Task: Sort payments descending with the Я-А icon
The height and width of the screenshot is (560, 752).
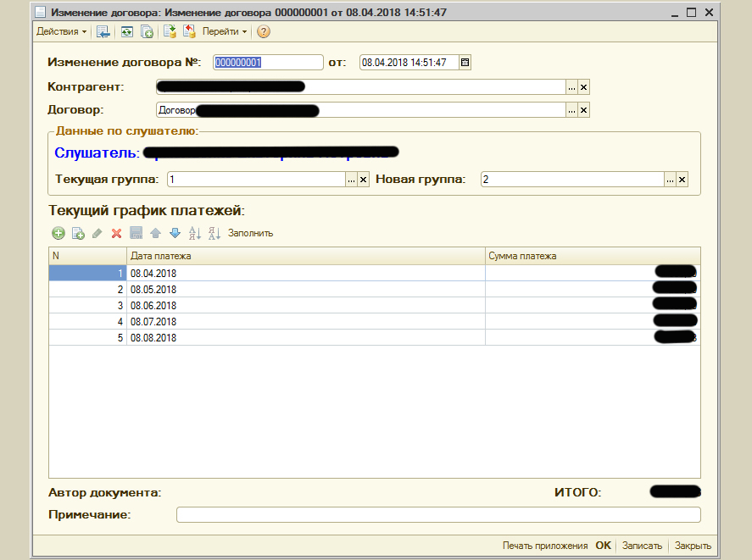Action: pyautogui.click(x=214, y=233)
